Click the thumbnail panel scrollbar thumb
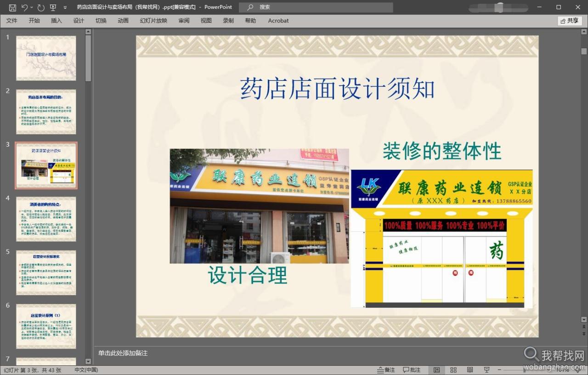This screenshot has height=375, width=588. coord(88,57)
